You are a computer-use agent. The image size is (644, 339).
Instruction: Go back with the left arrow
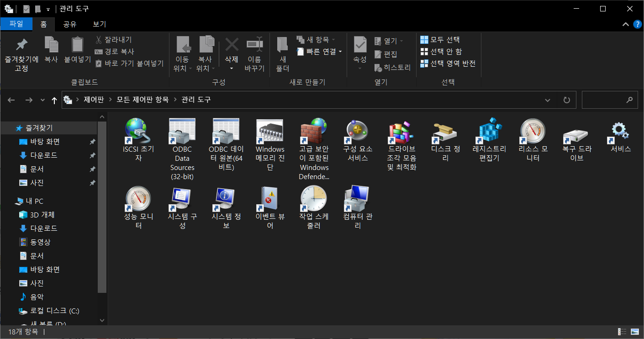[12, 100]
